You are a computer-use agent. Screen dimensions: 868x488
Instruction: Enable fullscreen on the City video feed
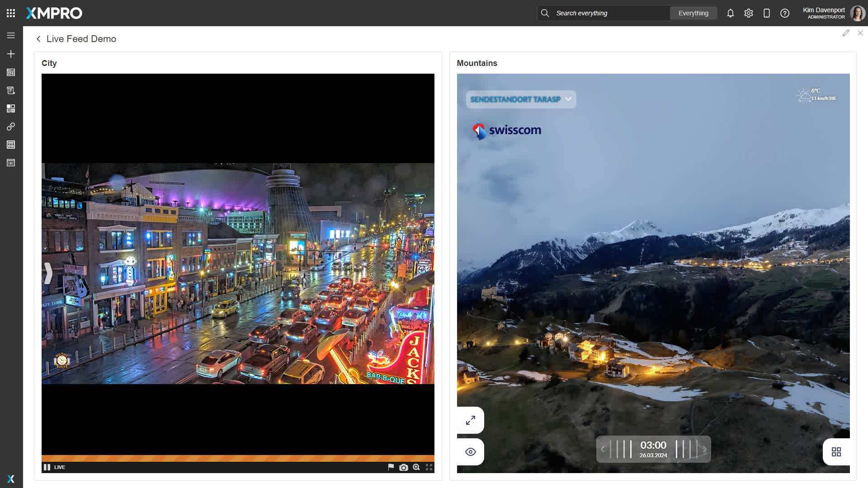pos(428,467)
